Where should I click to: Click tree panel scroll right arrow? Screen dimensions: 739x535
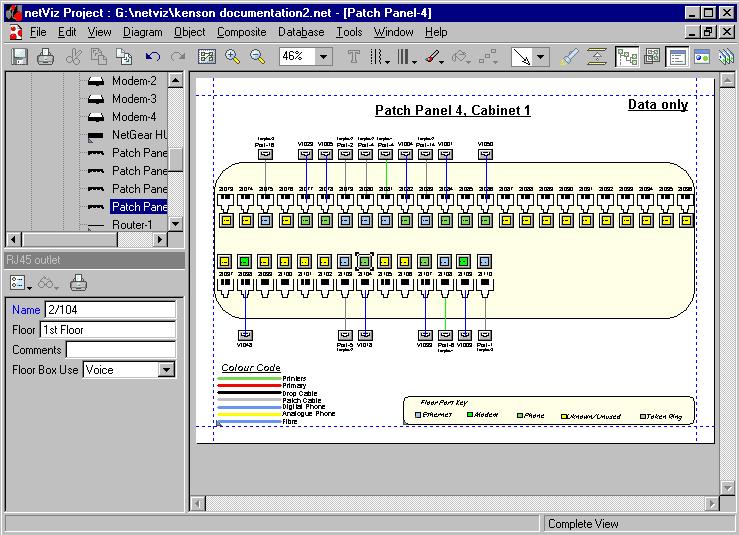[160, 239]
